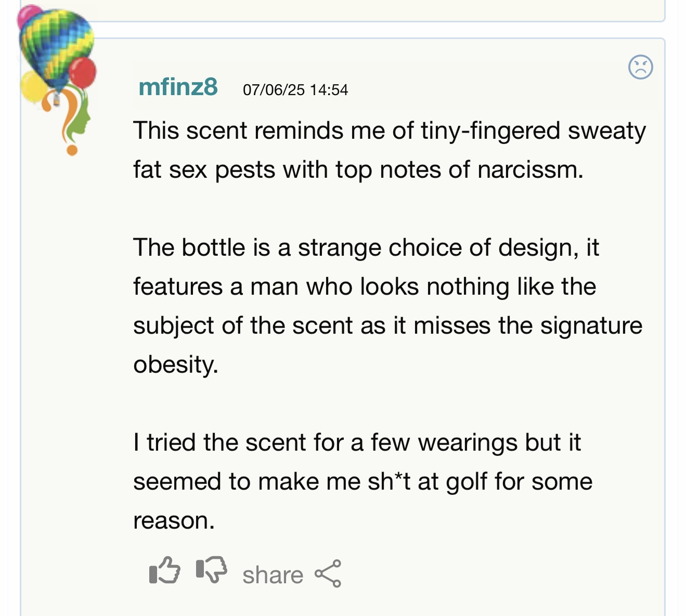Image resolution: width=686 pixels, height=616 pixels.
Task: Click the red balloon in the avatar
Action: [x=83, y=72]
